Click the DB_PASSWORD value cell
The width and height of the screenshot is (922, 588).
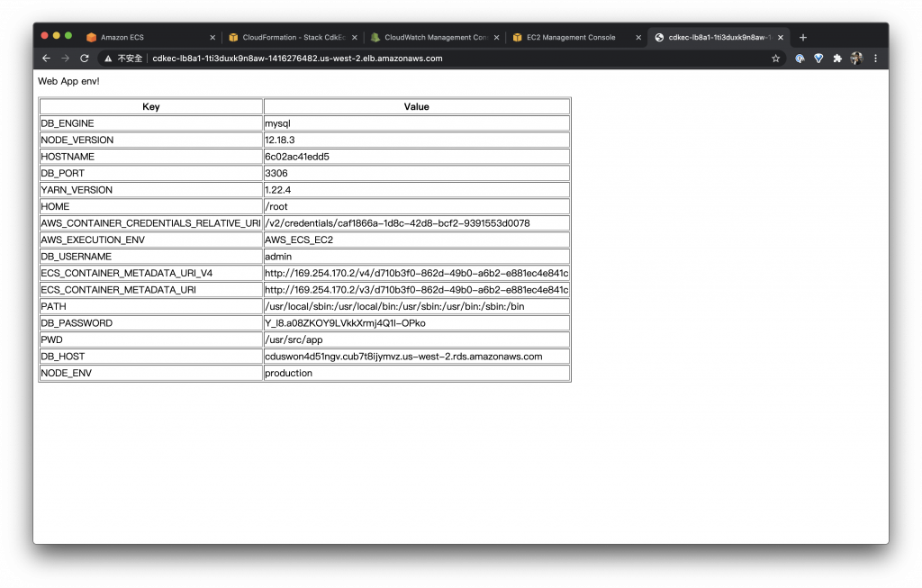(417, 322)
